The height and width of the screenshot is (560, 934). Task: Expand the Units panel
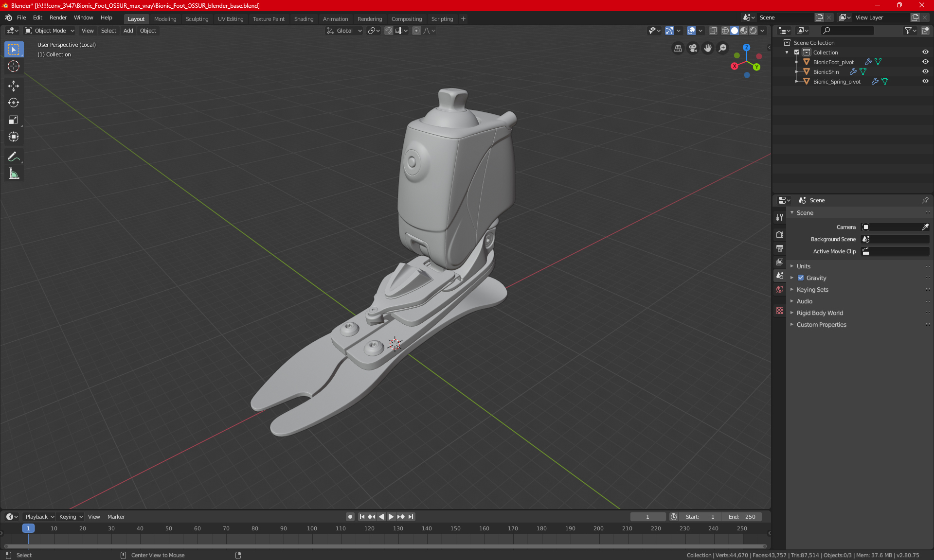[804, 266]
